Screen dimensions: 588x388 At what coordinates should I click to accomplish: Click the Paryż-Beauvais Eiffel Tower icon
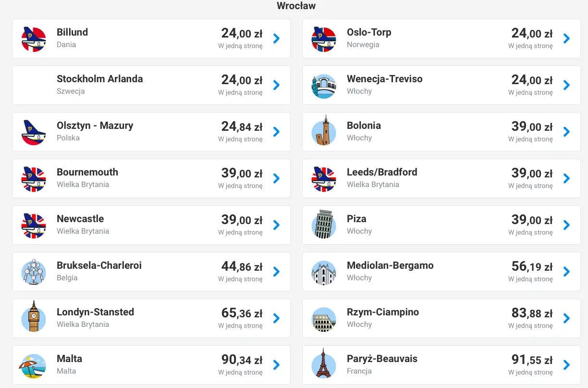[x=324, y=364]
